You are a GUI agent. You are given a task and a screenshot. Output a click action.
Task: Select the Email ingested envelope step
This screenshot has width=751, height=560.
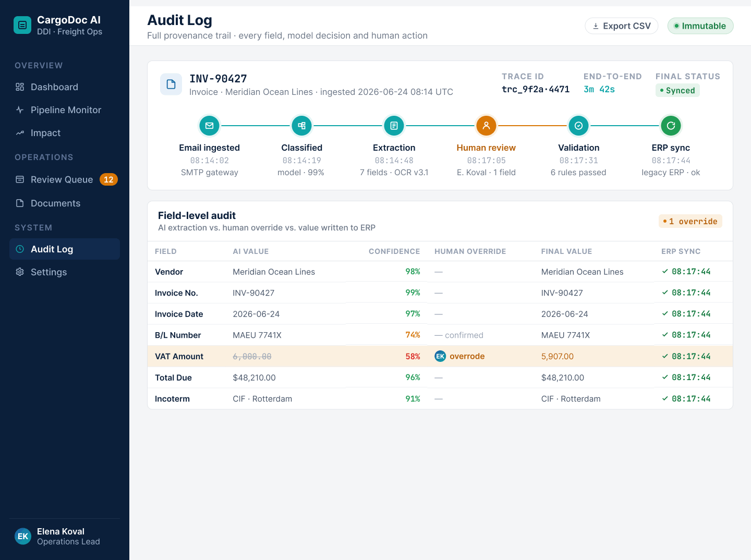[210, 126]
